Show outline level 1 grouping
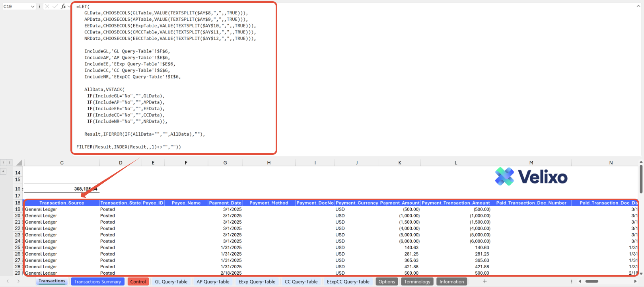 tap(3, 162)
